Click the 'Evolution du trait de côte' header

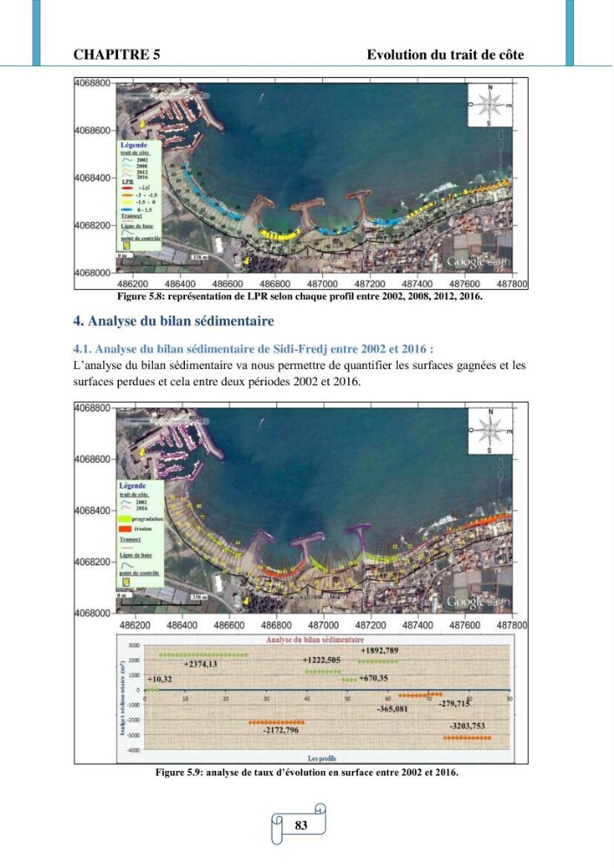coord(446,55)
